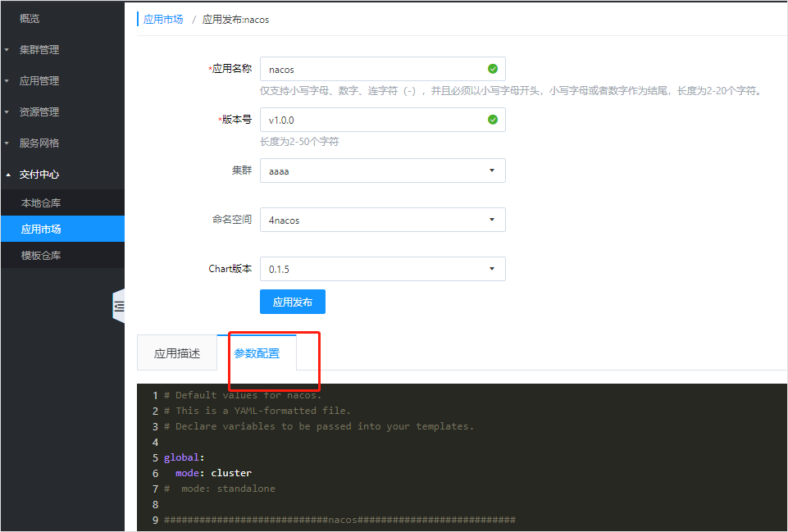This screenshot has width=788, height=532.
Task: Click the green check icon beside version v1.0.0
Action: pyautogui.click(x=492, y=120)
